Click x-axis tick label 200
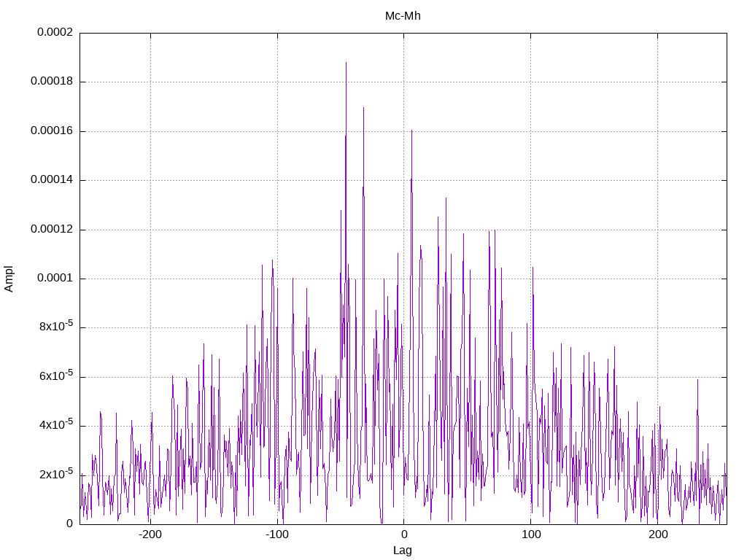The width and height of the screenshot is (747, 560). (658, 534)
